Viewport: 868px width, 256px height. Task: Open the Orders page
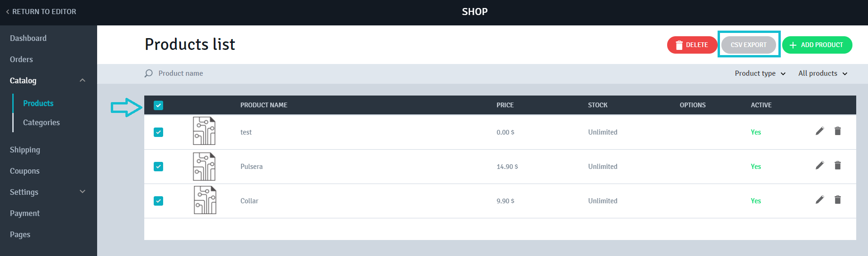point(21,59)
